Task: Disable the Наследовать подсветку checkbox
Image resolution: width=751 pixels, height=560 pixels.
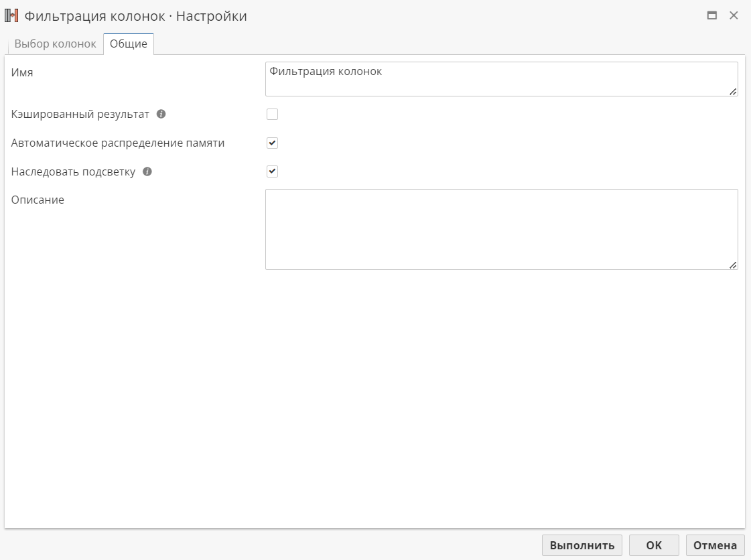Action: coord(272,171)
